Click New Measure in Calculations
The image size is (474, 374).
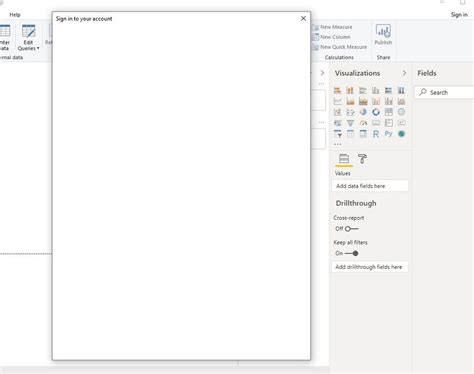tap(333, 27)
